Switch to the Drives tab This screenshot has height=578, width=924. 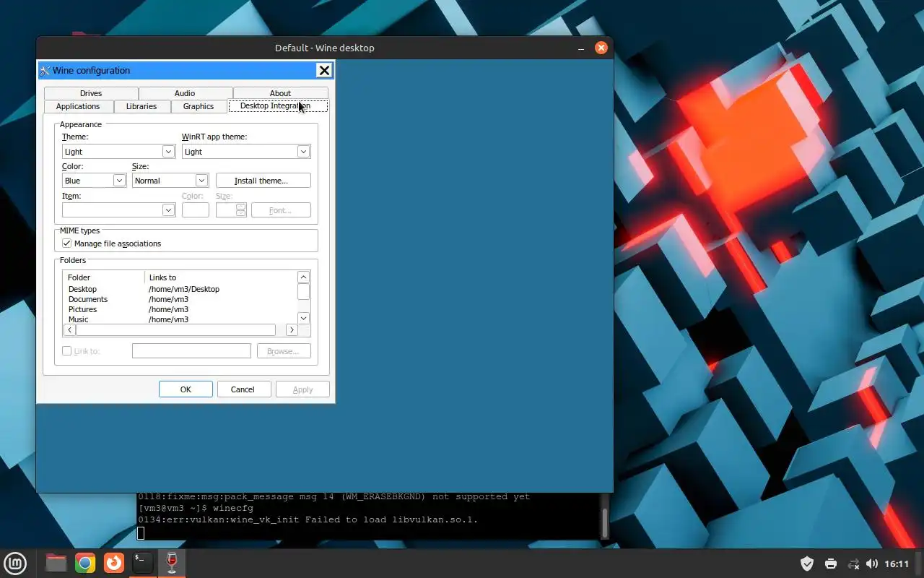pos(91,93)
